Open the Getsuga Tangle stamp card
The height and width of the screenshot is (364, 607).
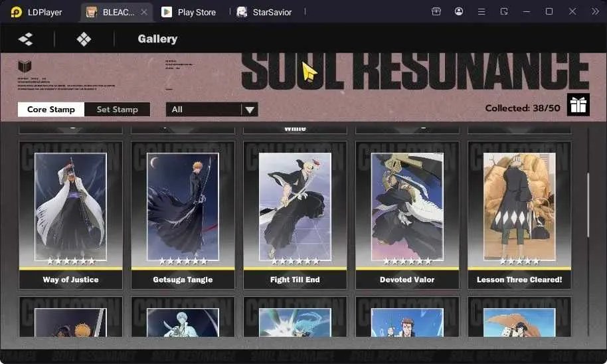pyautogui.click(x=183, y=215)
